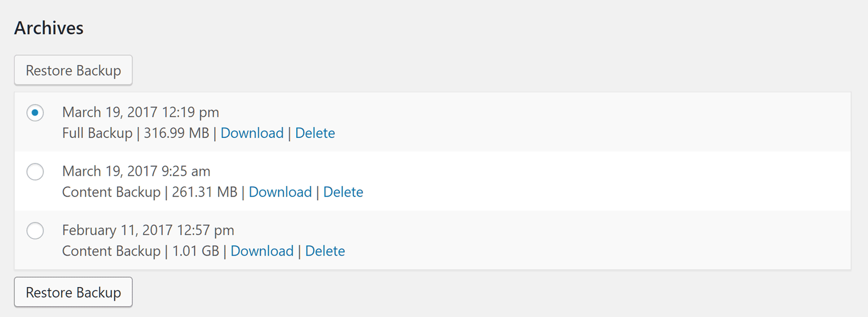This screenshot has width=868, height=317.
Task: Click the March 19, 2017 9:25 am date text
Action: point(136,172)
